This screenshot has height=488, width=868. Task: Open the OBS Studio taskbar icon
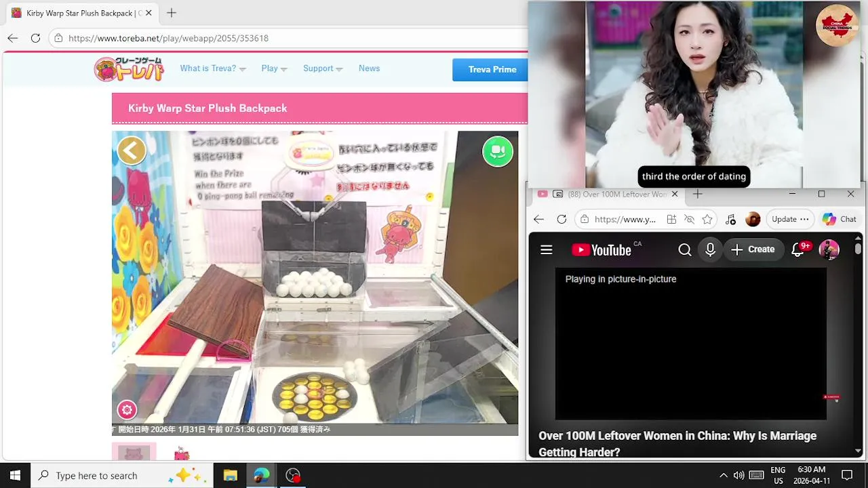(293, 475)
